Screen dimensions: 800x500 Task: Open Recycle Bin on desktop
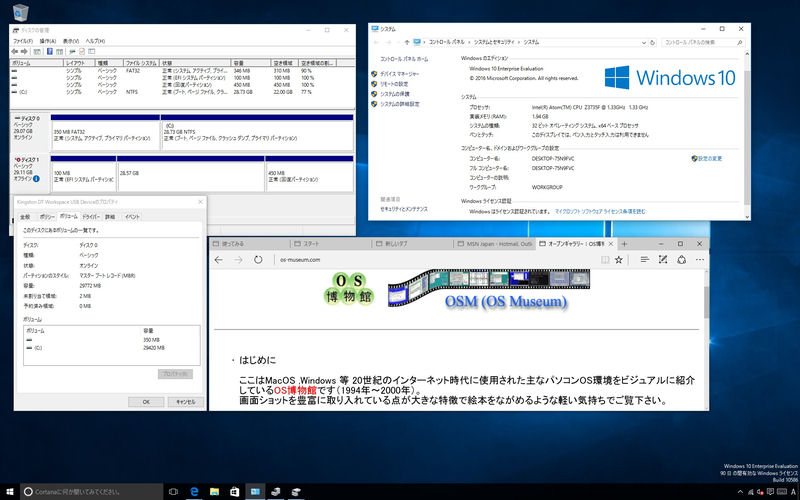point(20,12)
